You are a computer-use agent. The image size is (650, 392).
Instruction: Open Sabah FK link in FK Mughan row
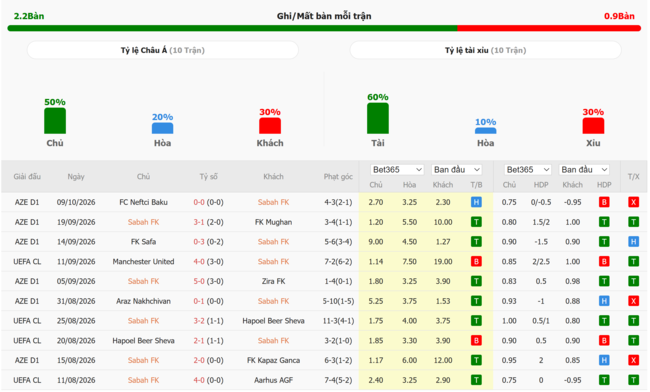pyautogui.click(x=143, y=222)
